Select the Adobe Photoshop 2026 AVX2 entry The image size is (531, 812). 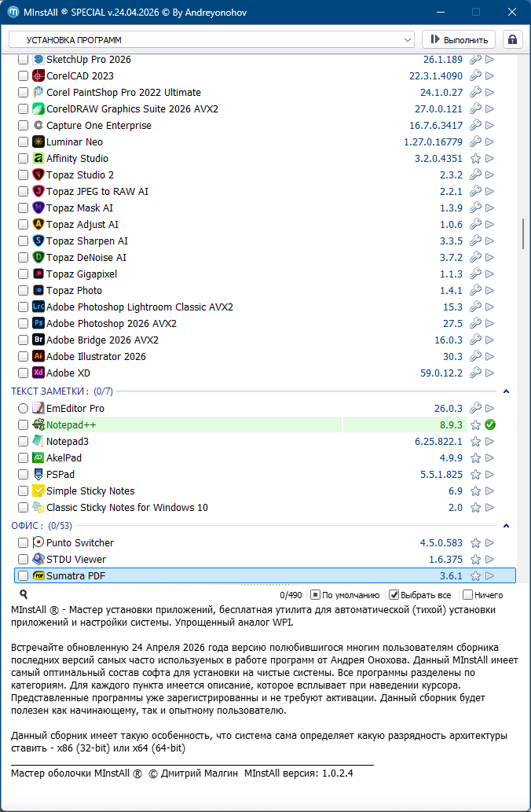click(112, 324)
